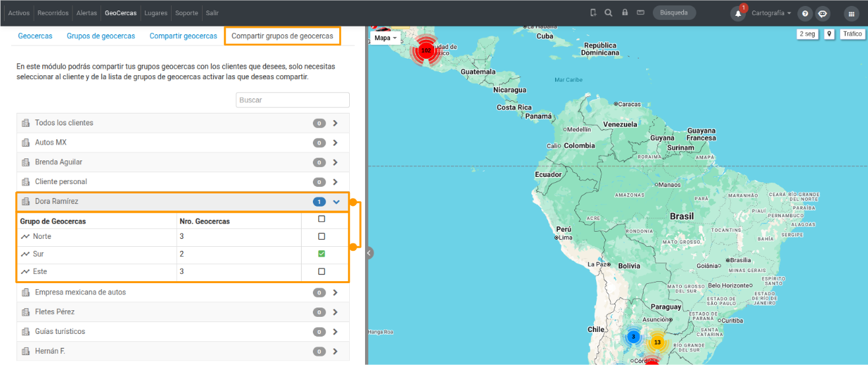Viewport: 868px width, 365px height.
Task: Expand the Guías turísticos client row
Action: pyautogui.click(x=335, y=332)
